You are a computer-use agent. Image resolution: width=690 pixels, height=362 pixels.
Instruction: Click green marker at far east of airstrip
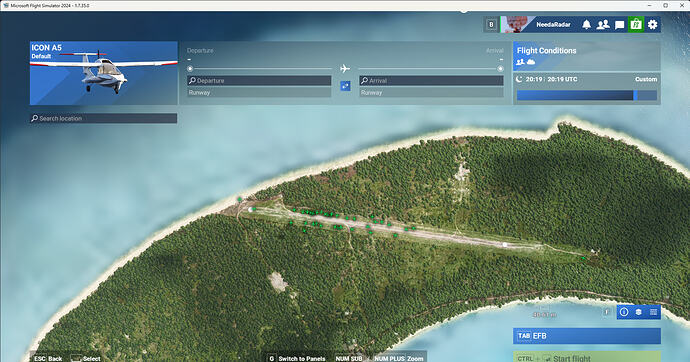pyautogui.click(x=584, y=258)
